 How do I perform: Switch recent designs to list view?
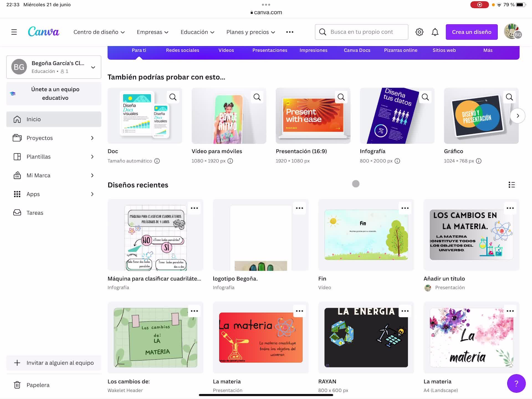pos(511,185)
